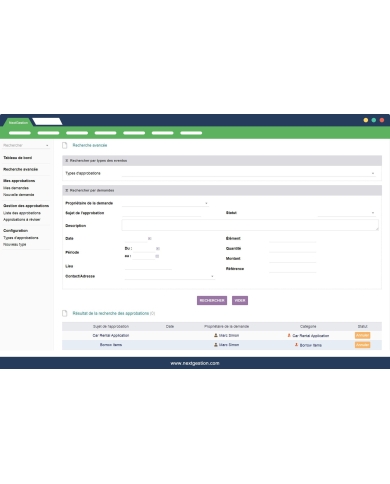Click user icon in Car Rental Application row

tap(216, 335)
